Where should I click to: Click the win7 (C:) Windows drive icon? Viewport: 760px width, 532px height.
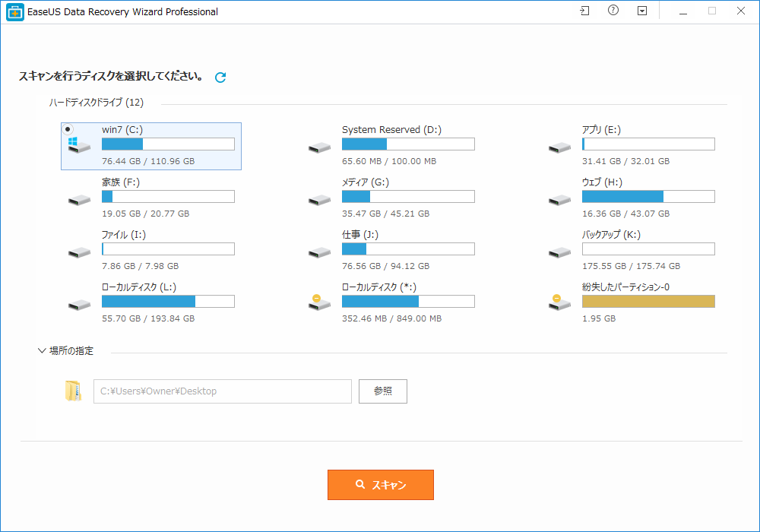79,145
